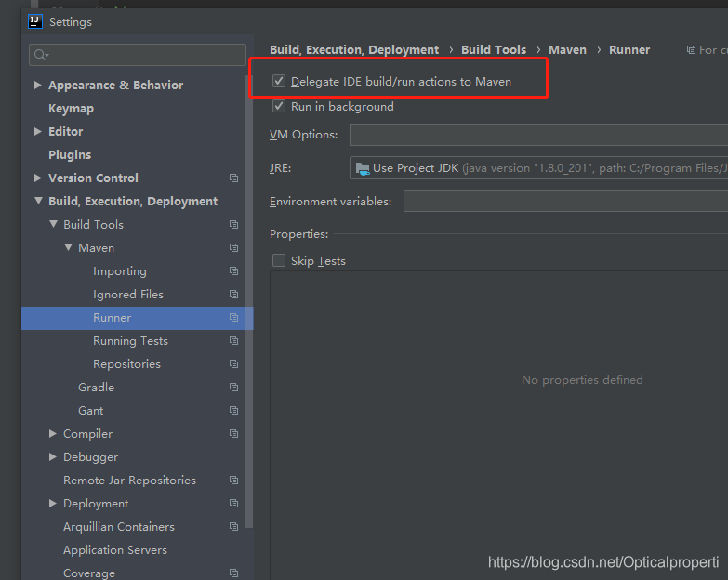Screen dimensions: 728x580
Task: Click the project-level icon beside Running Tests
Action: 234,340
